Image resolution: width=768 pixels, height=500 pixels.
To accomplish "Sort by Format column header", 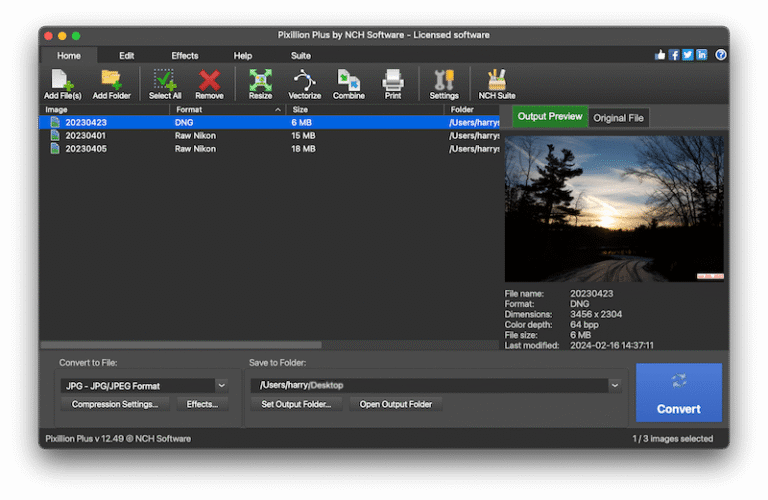I will point(228,110).
